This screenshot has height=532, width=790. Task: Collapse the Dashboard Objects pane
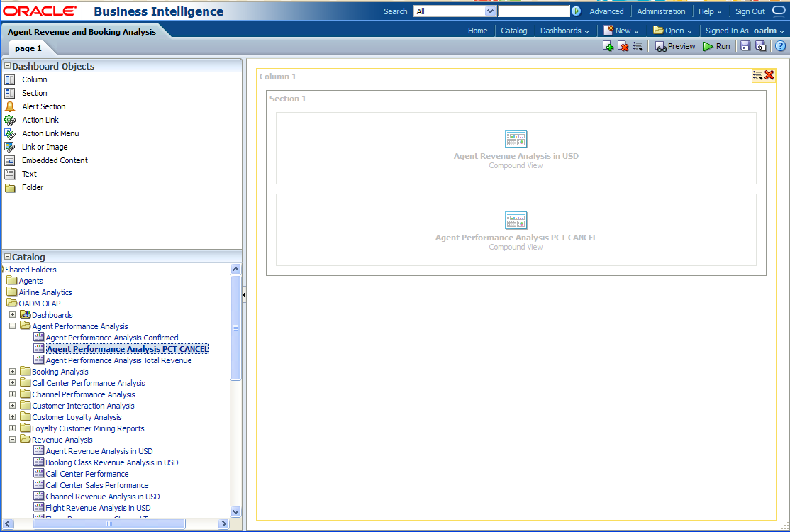click(7, 66)
